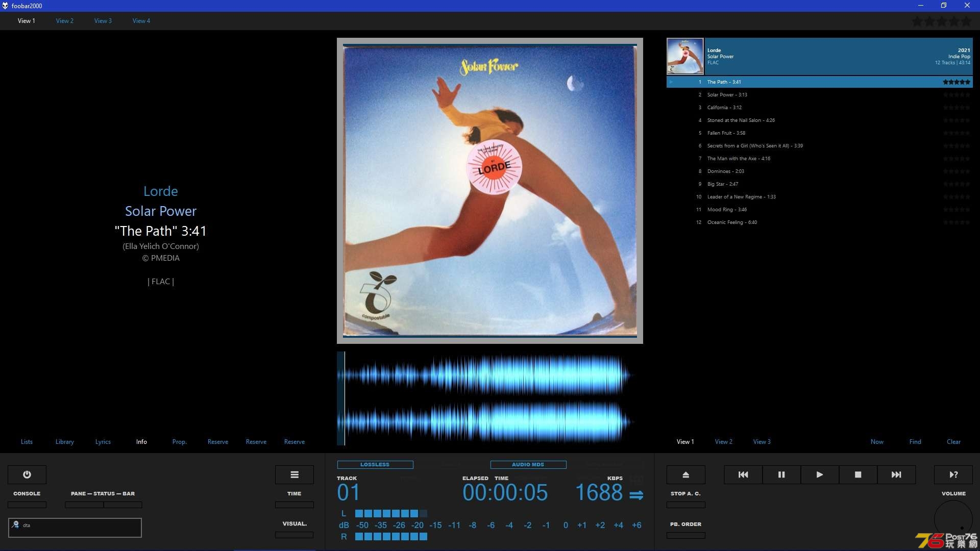This screenshot has height=551, width=980.
Task: Toggle the STATUS BAR switch
Action: (x=123, y=505)
